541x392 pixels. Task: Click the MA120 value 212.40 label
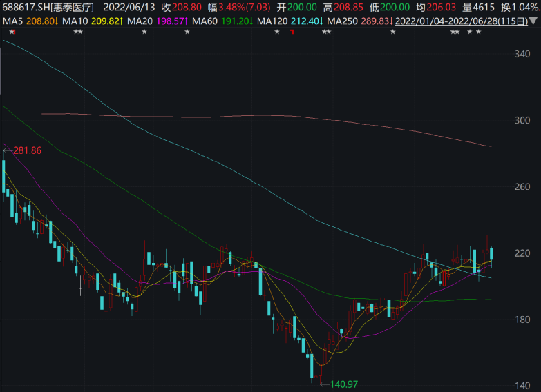[303, 21]
